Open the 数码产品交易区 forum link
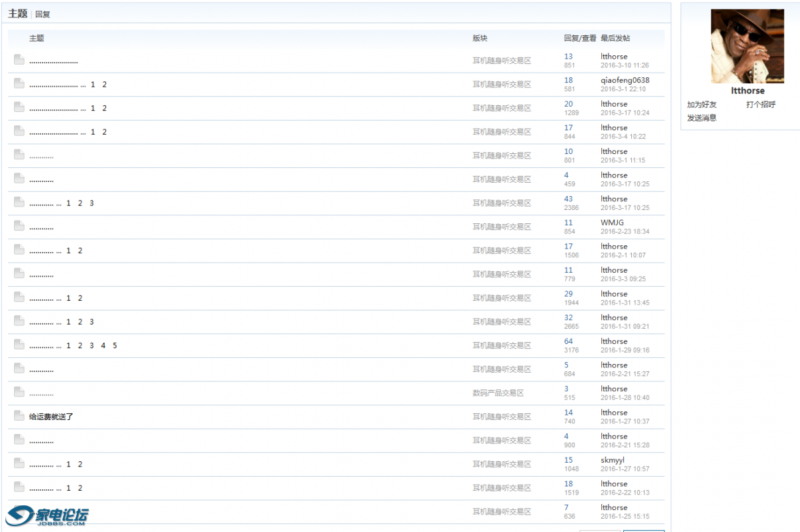The height and width of the screenshot is (532, 800). point(498,393)
